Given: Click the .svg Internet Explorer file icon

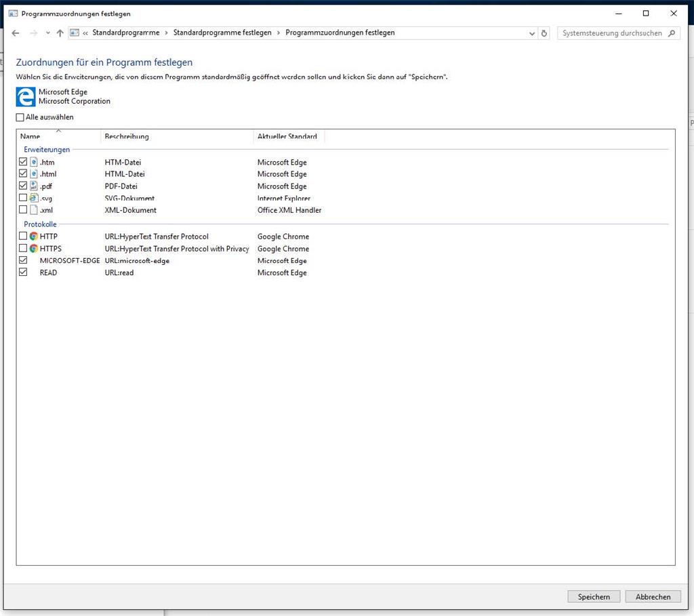Looking at the screenshot, I should (x=34, y=198).
